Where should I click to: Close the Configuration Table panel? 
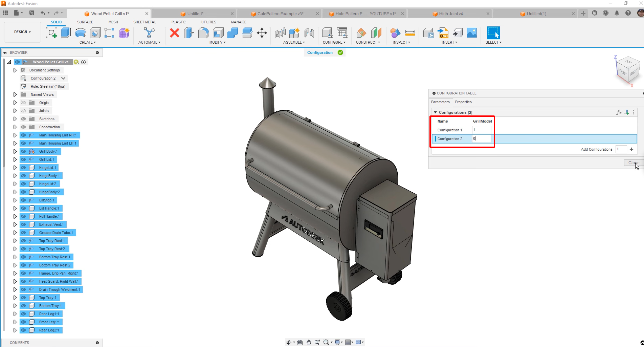[x=634, y=163]
